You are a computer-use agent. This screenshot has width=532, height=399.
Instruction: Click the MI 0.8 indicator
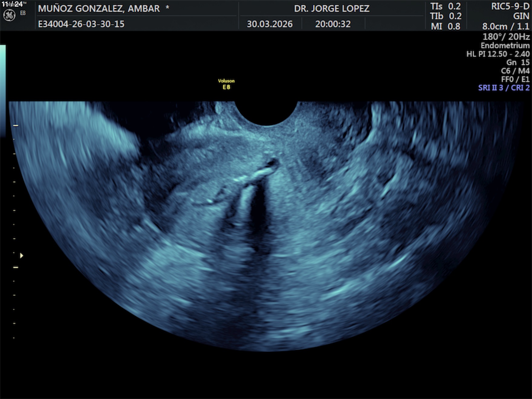click(445, 26)
